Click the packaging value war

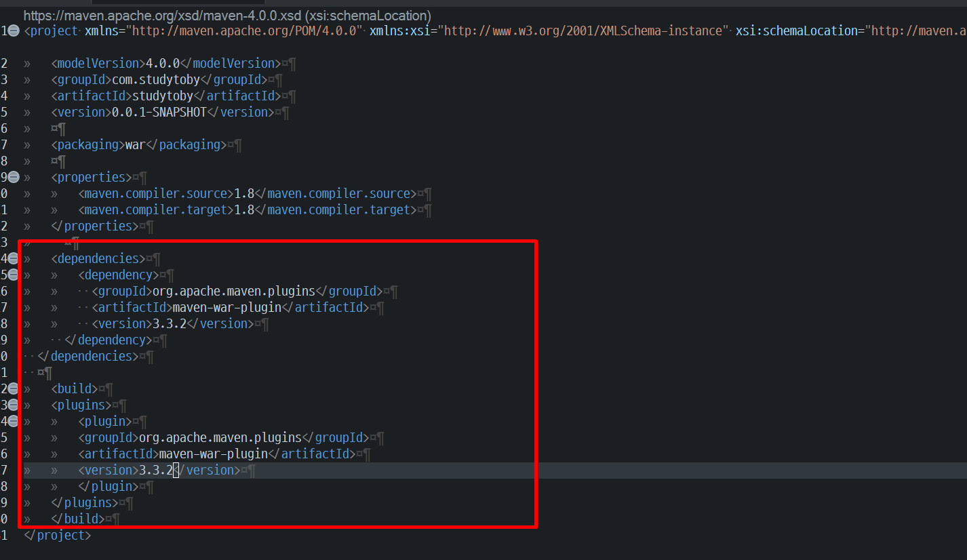pyautogui.click(x=136, y=144)
